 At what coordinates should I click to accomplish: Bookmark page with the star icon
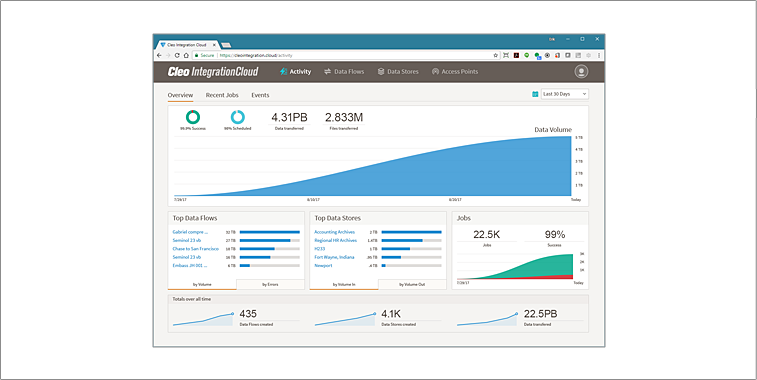pos(495,56)
